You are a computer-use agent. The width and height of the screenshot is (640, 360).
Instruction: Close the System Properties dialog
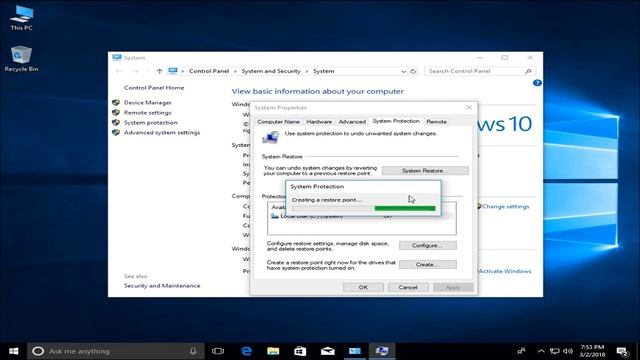[469, 107]
